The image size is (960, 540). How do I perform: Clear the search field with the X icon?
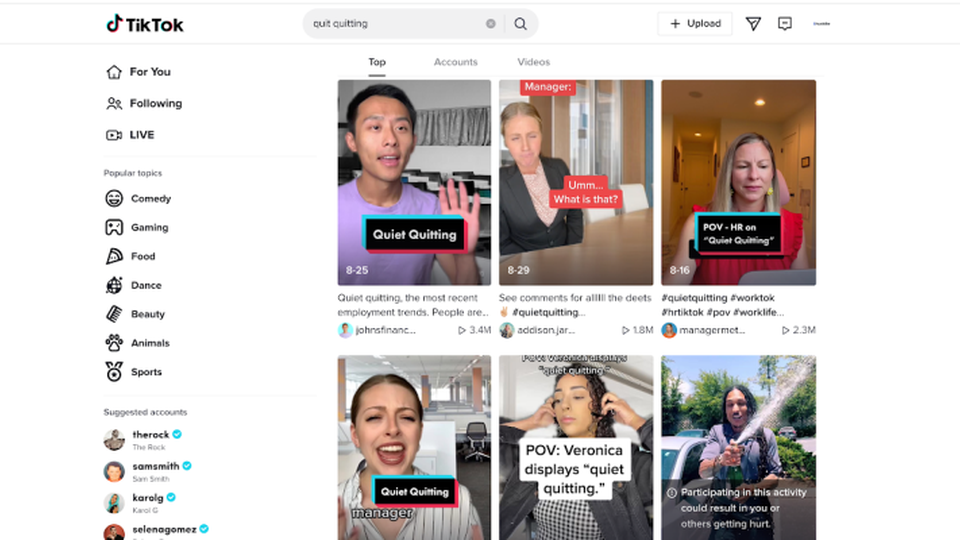pyautogui.click(x=490, y=23)
